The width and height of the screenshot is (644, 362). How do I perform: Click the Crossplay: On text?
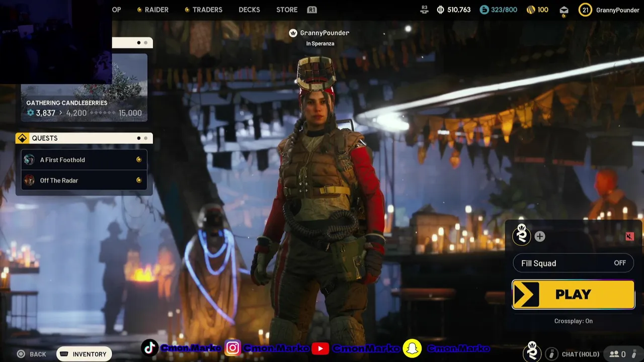(573, 321)
